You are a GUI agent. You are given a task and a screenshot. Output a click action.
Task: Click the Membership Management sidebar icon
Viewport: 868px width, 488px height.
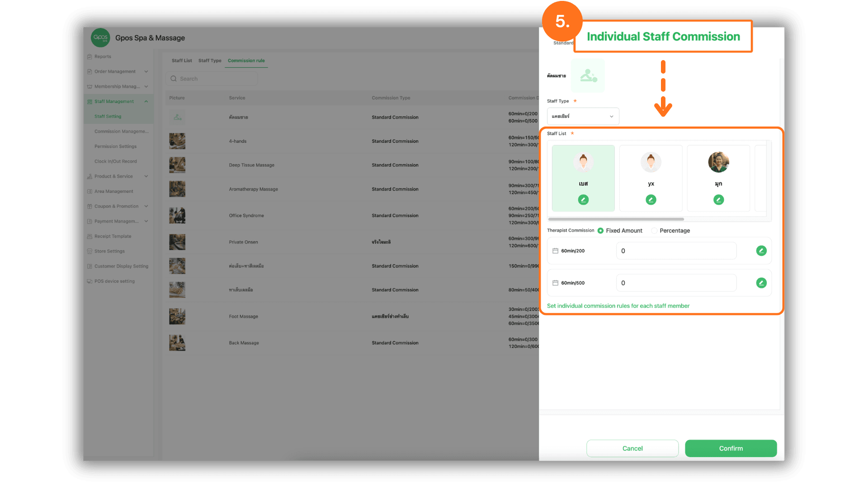[90, 86]
